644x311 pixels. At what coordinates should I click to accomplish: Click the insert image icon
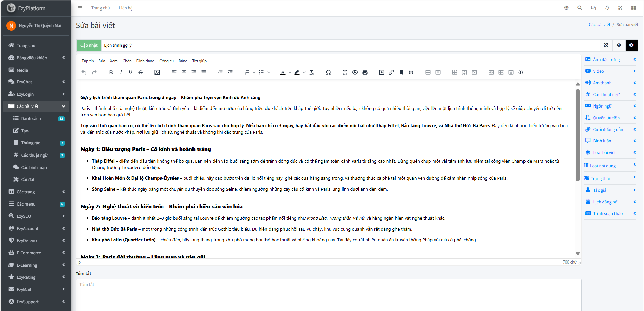pos(157,72)
